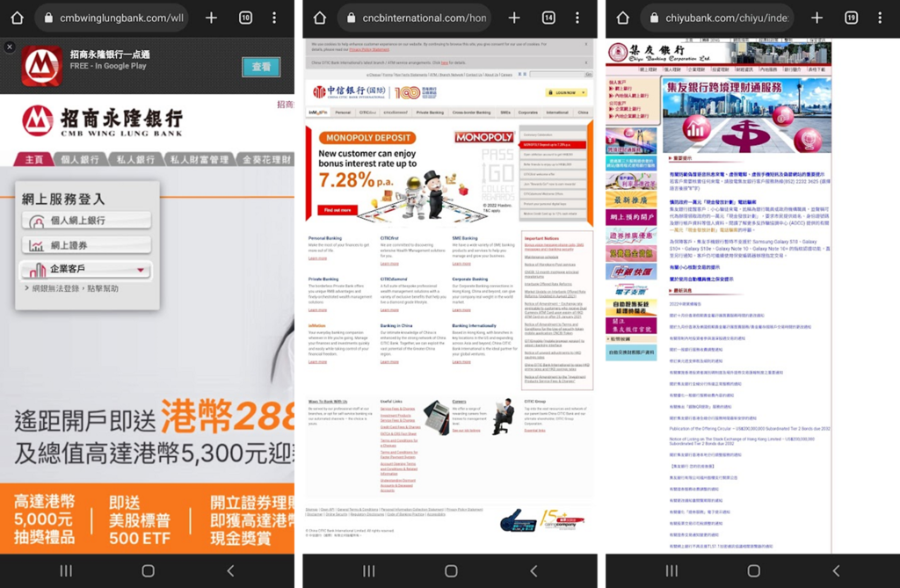The width and height of the screenshot is (900, 588).
Task: Close the branch/ATM service arrangements notice
Action: click(x=586, y=62)
